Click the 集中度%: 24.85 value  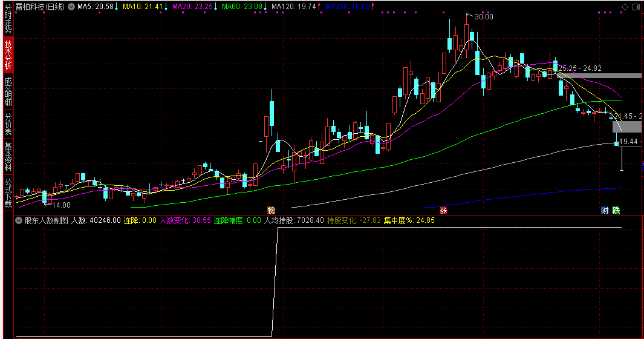pyautogui.click(x=409, y=220)
